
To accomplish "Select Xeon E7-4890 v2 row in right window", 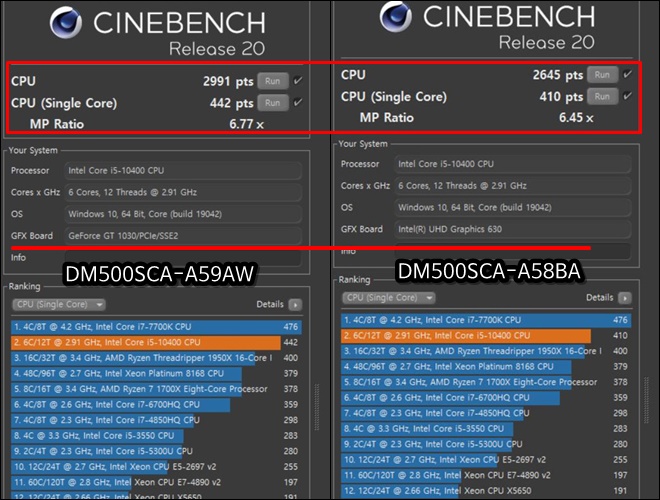I will (x=486, y=476).
